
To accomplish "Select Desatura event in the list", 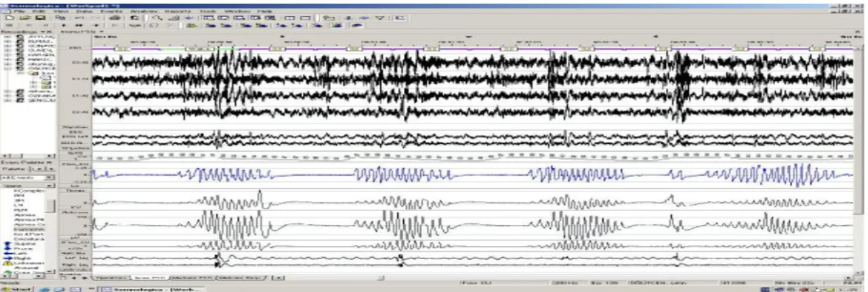I will click(29, 239).
